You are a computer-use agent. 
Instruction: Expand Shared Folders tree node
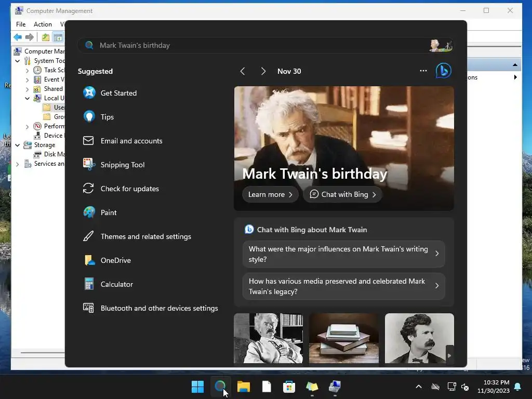click(x=27, y=89)
